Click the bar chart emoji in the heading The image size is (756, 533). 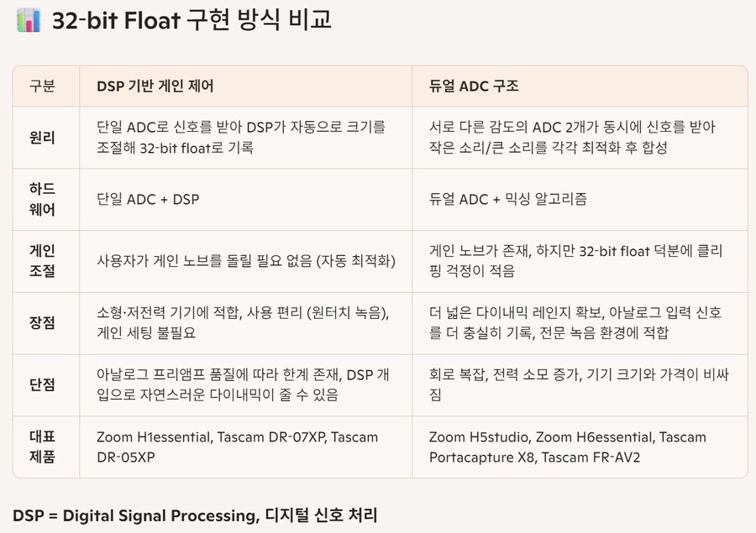click(28, 20)
